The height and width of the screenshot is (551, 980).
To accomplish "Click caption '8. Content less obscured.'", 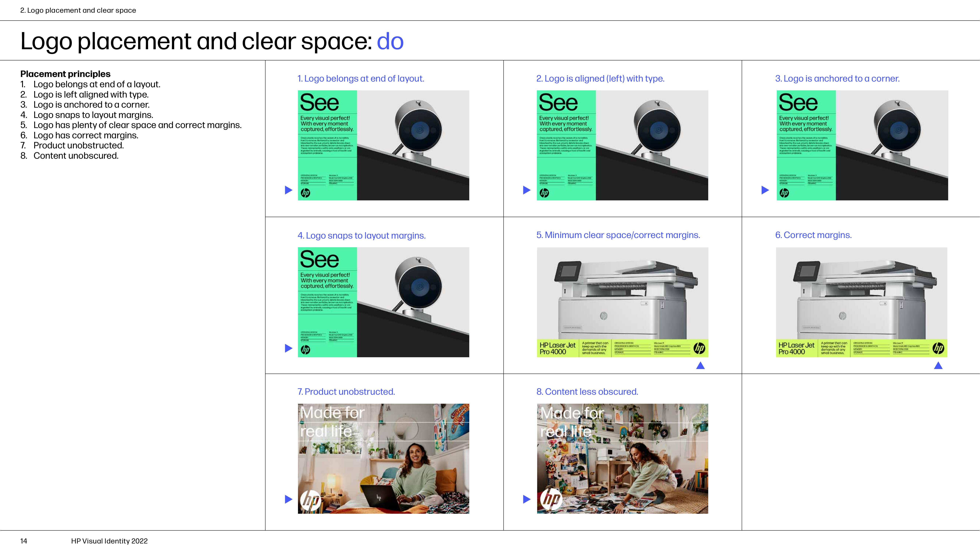I will tap(587, 392).
